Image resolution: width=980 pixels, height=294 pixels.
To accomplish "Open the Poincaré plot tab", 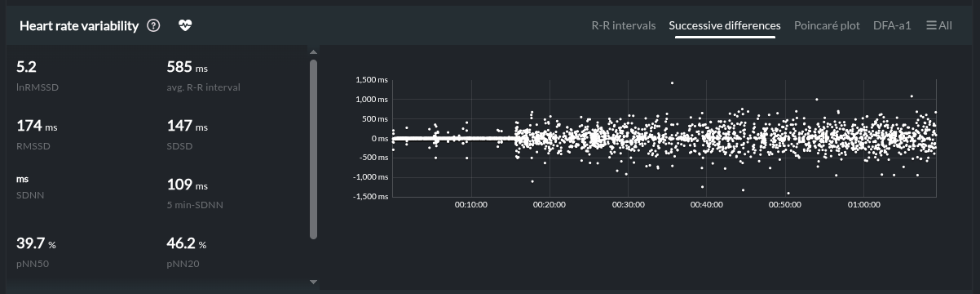I will [827, 25].
